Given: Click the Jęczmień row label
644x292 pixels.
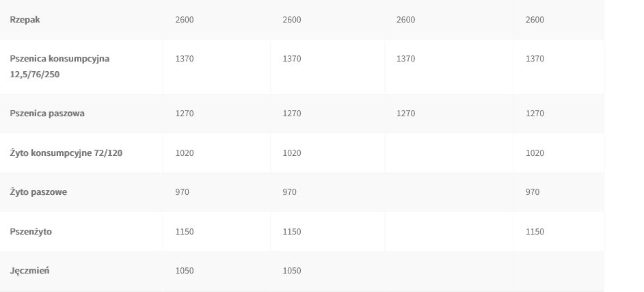Looking at the screenshot, I should point(29,271).
